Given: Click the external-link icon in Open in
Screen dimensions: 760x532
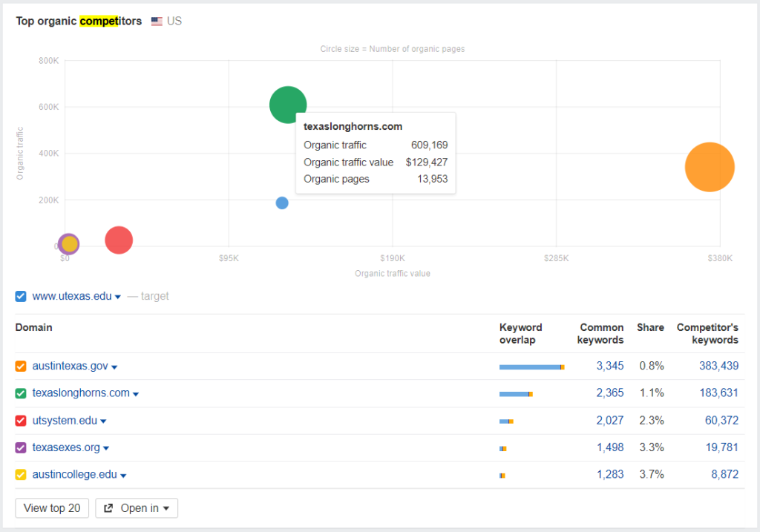Looking at the screenshot, I should pos(108,508).
